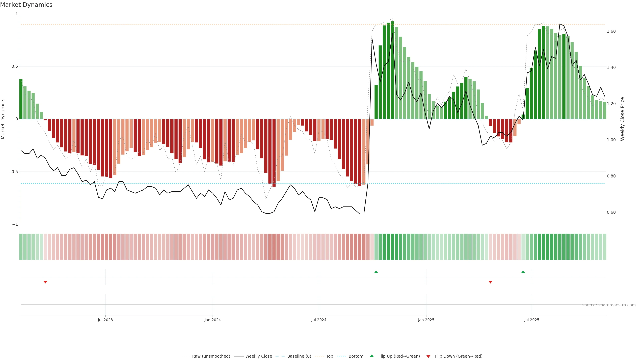Click the Jul 2023 x-axis label

coord(105,320)
